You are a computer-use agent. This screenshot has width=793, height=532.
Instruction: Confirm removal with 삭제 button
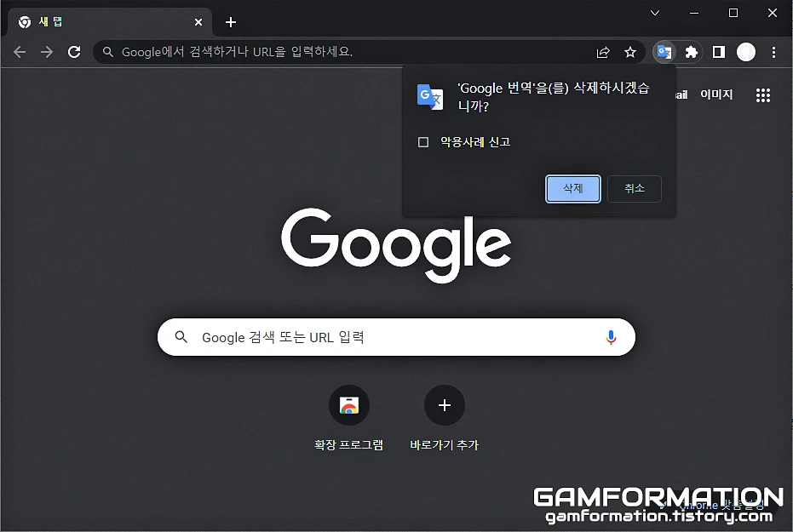573,189
